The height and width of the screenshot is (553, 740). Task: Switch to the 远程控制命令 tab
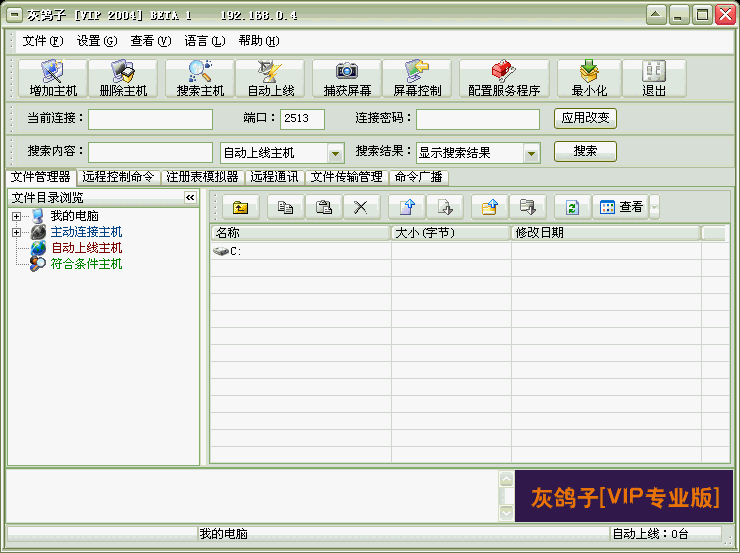118,177
